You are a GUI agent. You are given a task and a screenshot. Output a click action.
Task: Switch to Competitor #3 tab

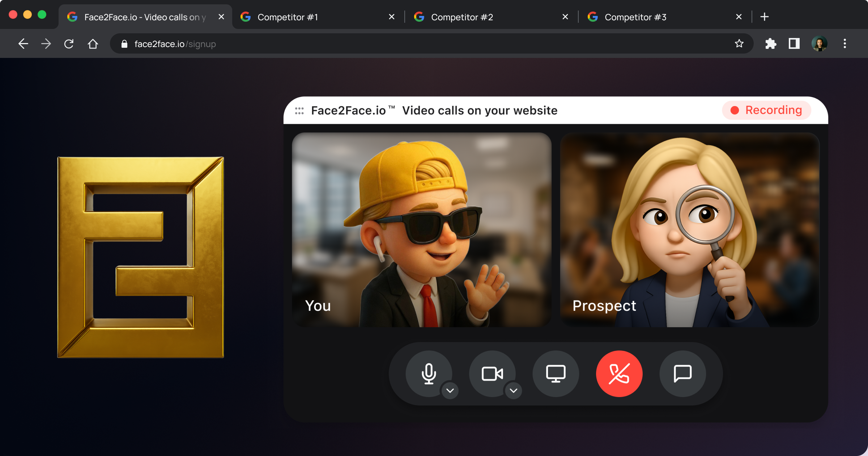pos(635,17)
